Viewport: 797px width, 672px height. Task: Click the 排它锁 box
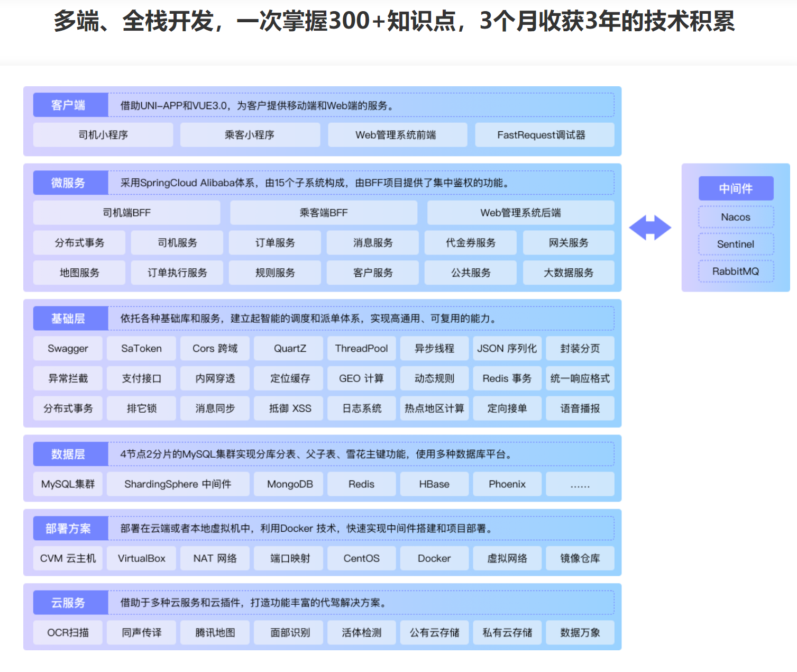pos(141,408)
